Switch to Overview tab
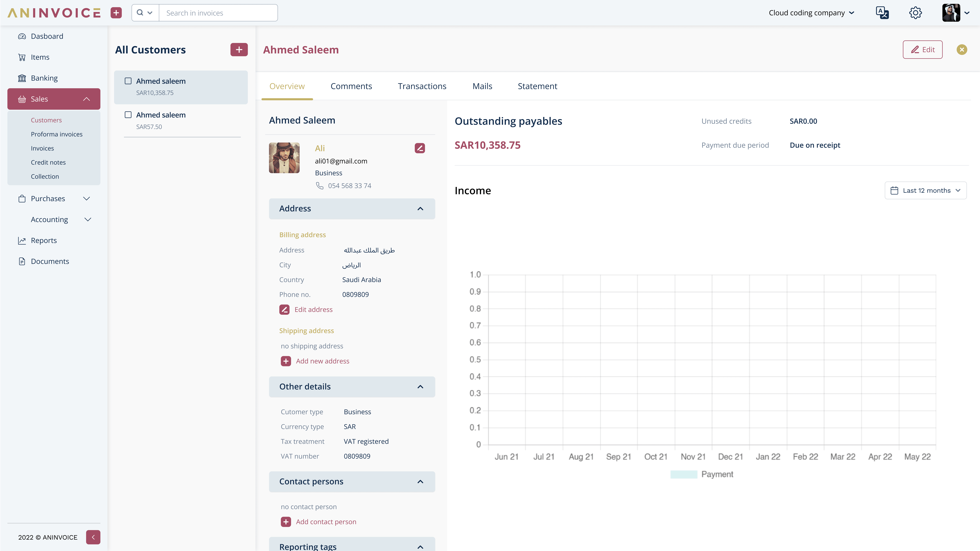980x551 pixels. 287,86
